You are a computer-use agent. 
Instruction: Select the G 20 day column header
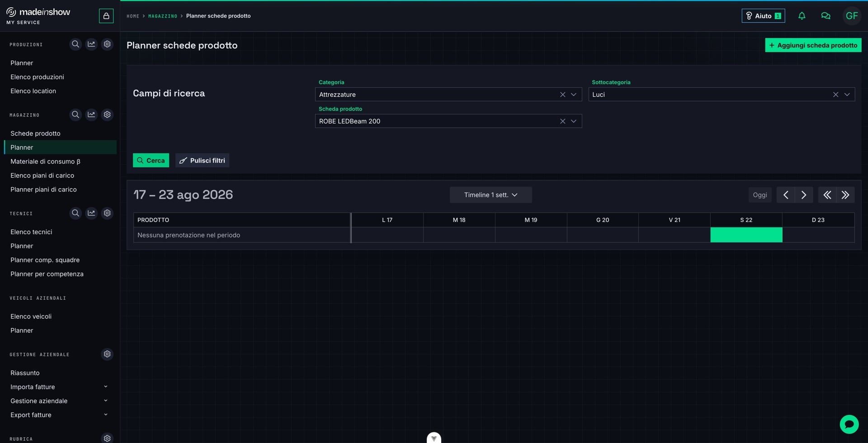[602, 220]
